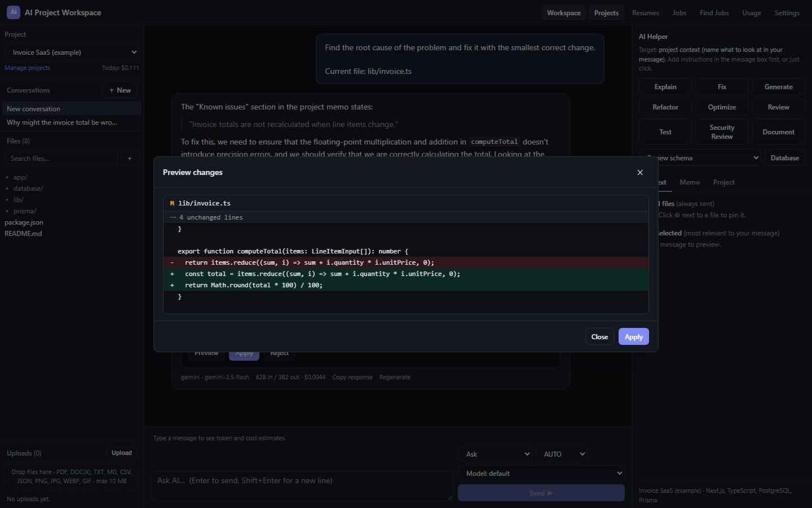This screenshot has height=508, width=812.
Task: Click the Refactor helper action
Action: [x=665, y=107]
